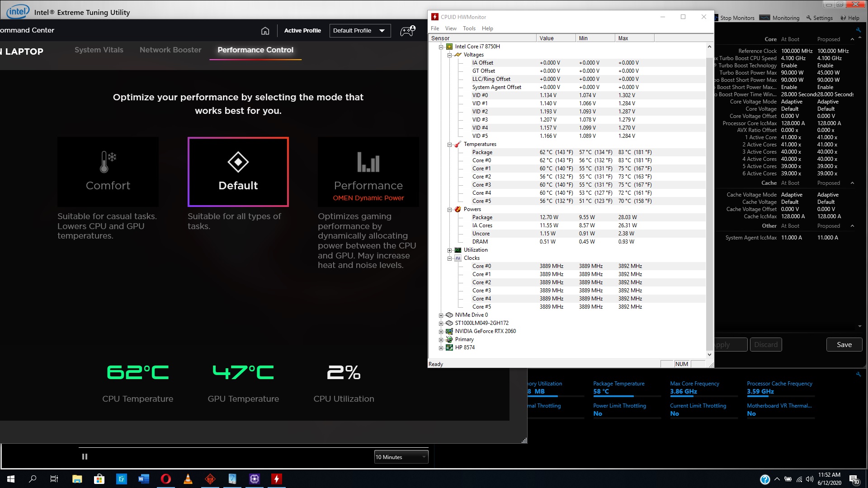The image size is (868, 488).
Task: Switch to the System Vitals tab
Action: click(x=99, y=50)
